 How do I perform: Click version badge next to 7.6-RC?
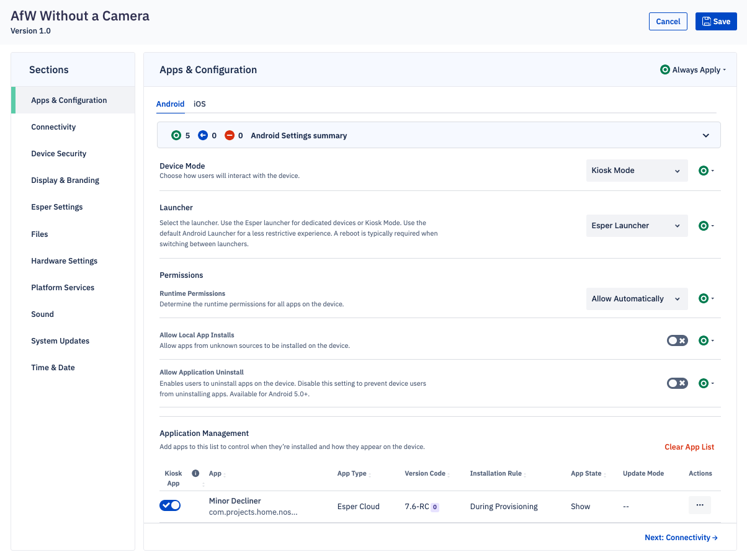[435, 507]
